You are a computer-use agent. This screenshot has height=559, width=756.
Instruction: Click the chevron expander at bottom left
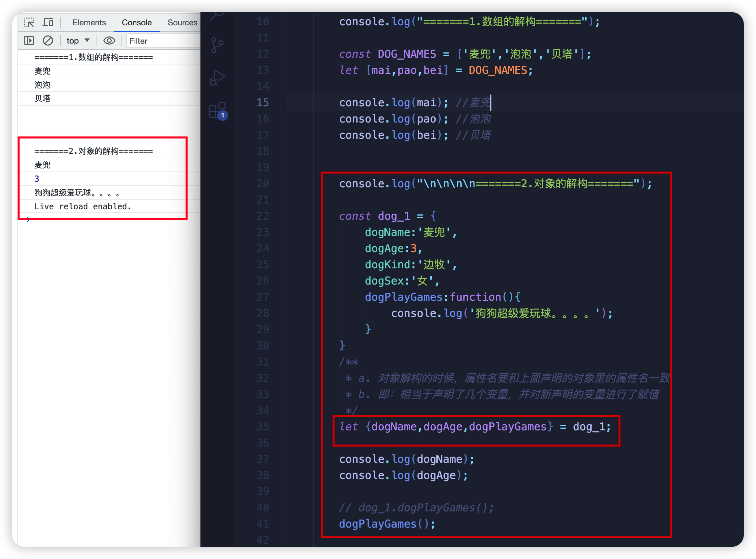point(28,219)
